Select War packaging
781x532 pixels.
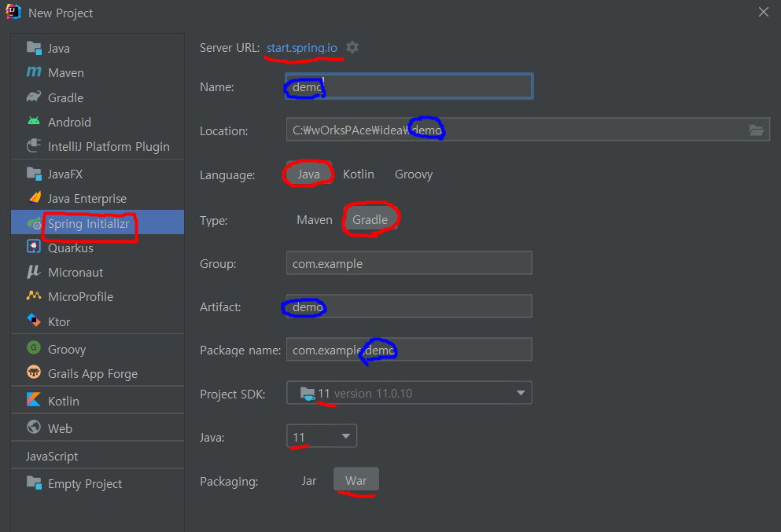coord(356,481)
